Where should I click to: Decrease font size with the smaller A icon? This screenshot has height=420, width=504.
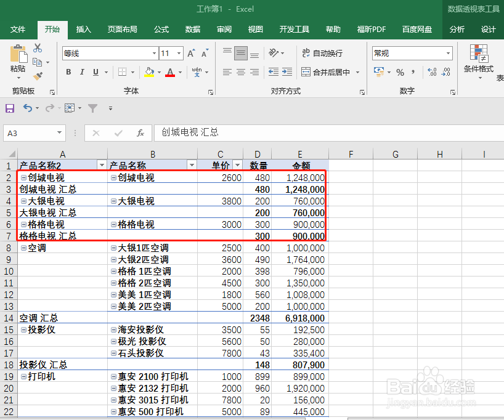point(205,54)
